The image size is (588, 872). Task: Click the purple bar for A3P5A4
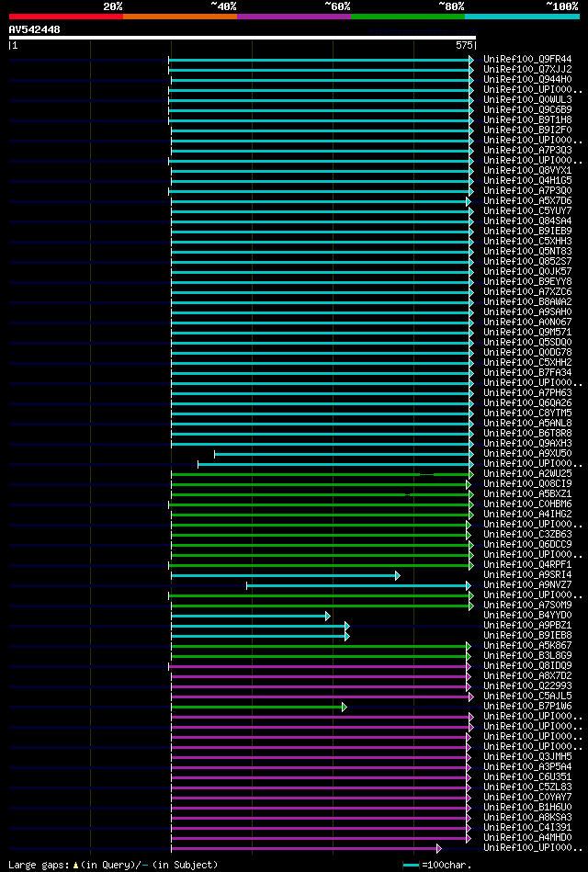pyautogui.click(x=321, y=767)
